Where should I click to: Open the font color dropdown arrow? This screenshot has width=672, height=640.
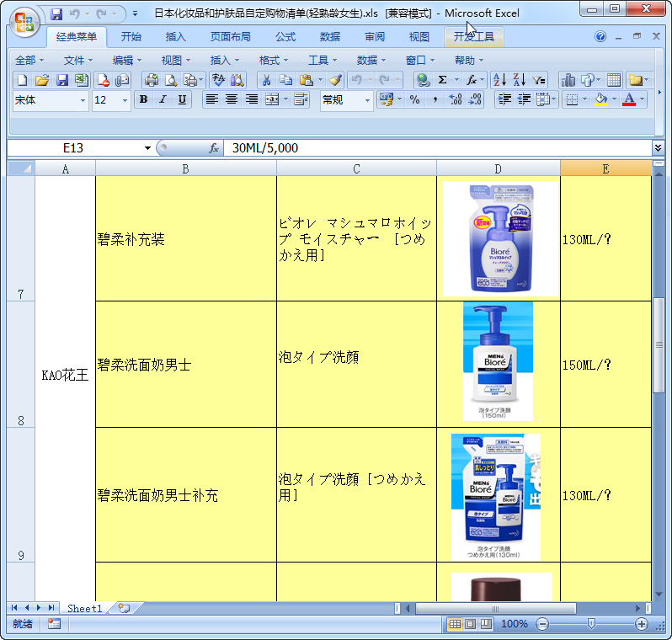pyautogui.click(x=642, y=100)
